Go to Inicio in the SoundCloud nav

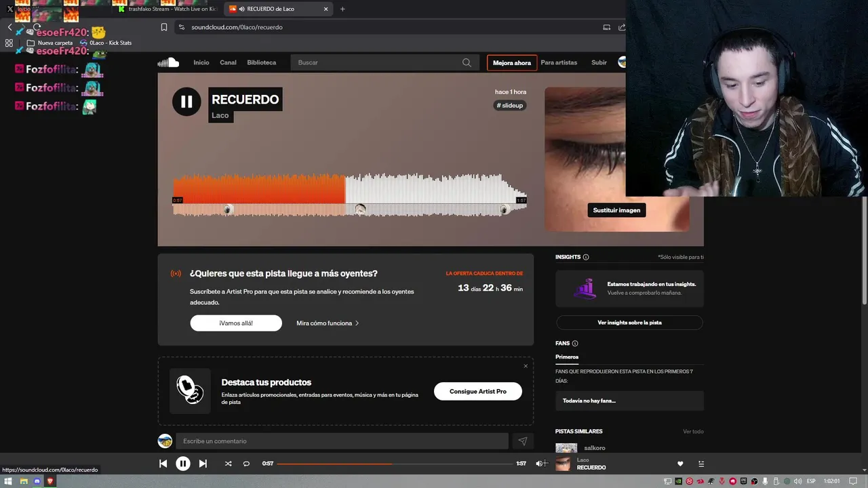201,62
